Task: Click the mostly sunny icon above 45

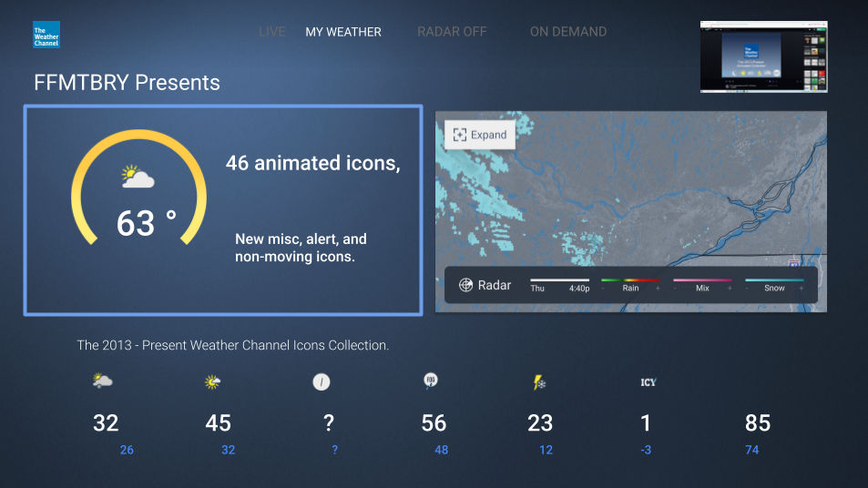Action: 212,381
